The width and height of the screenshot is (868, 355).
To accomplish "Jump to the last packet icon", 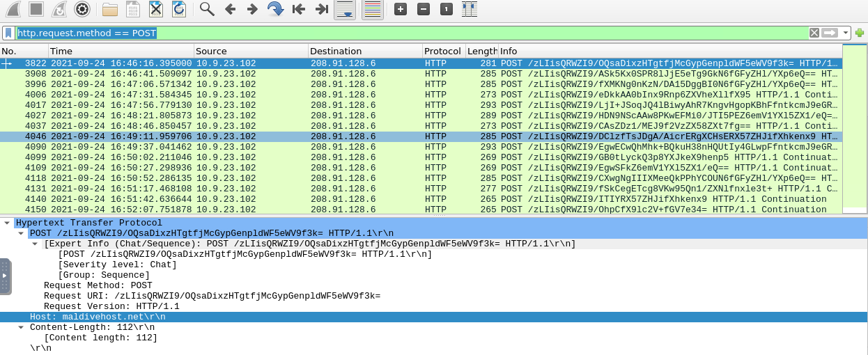I will point(321,9).
